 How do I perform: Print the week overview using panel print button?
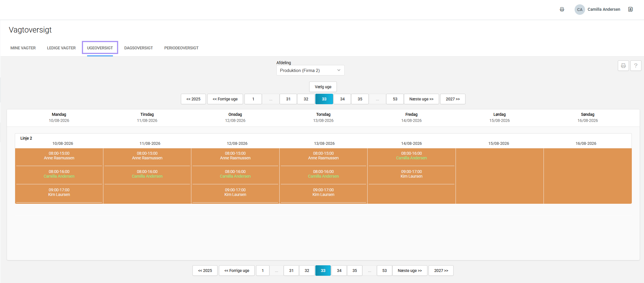(x=623, y=66)
